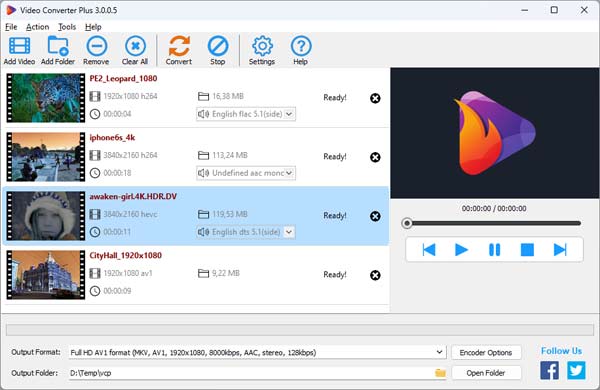The image size is (600, 390).
Task: Skip to next track in player
Action: pyautogui.click(x=560, y=250)
